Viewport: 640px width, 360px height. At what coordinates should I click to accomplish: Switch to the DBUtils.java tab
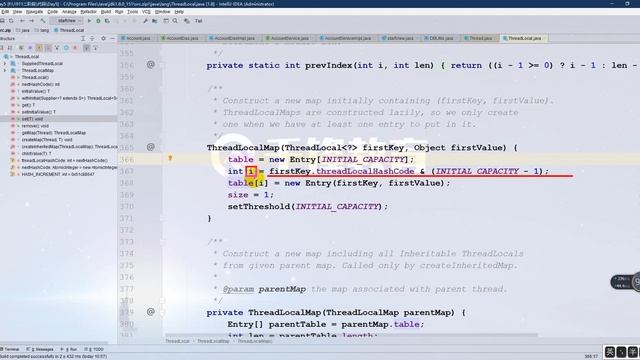[x=441, y=38]
